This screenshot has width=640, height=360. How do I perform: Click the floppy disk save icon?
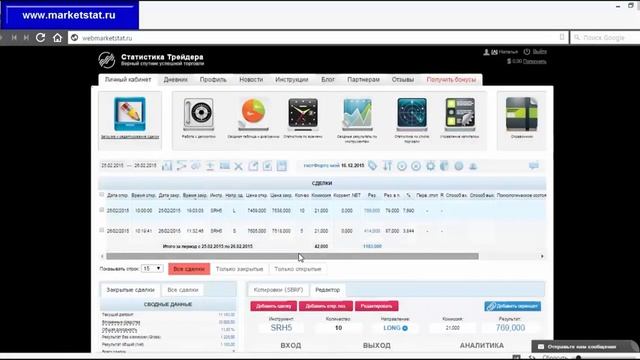(282, 166)
